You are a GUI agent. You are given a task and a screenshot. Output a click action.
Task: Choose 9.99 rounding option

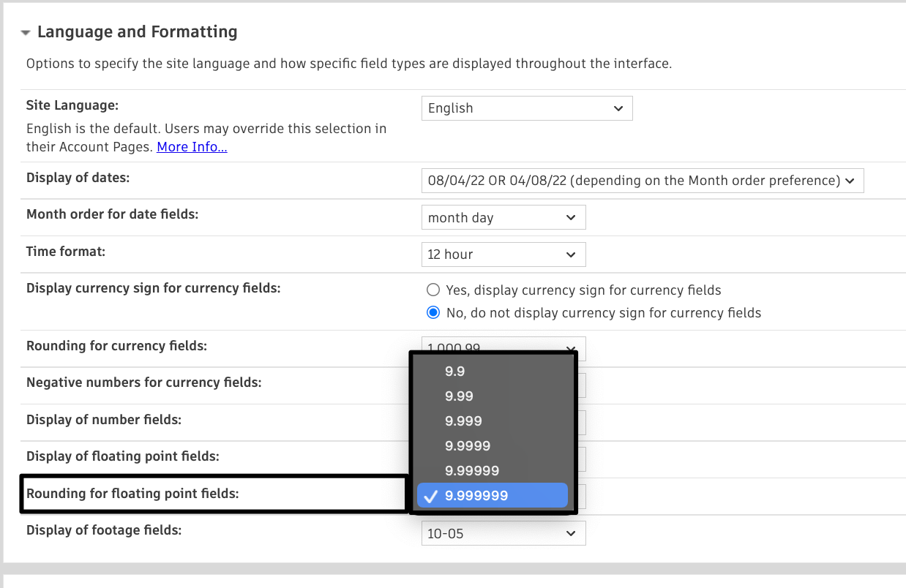point(460,396)
